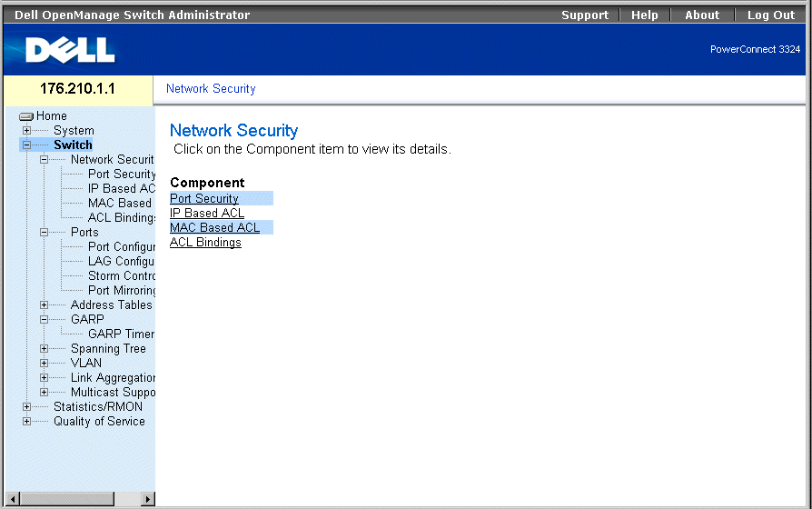
Task: Expand the Quality of Service node
Action: [x=26, y=421]
